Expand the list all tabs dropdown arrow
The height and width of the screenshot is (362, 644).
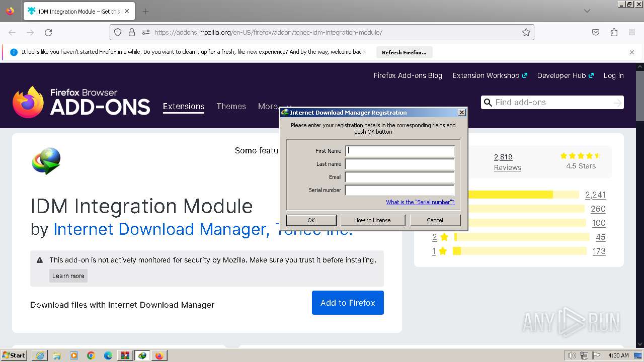(587, 11)
